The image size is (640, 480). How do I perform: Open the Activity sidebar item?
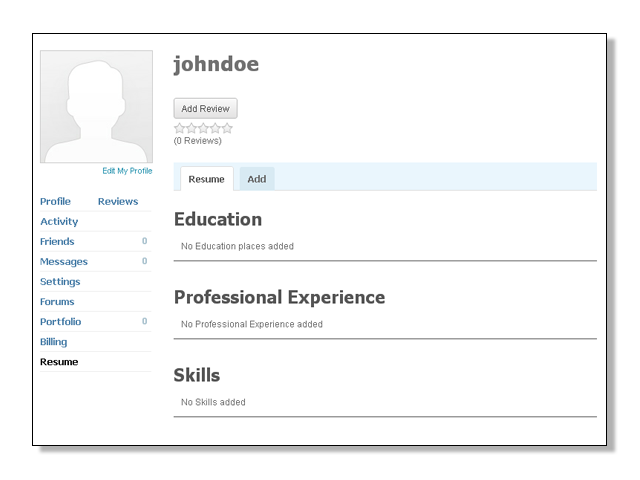tap(59, 221)
